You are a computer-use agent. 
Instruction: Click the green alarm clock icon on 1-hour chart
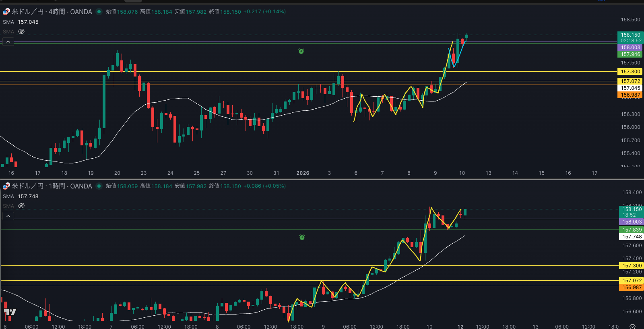[x=302, y=238]
